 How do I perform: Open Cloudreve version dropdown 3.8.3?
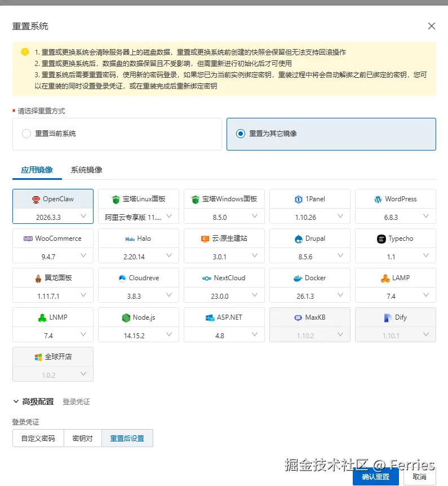pos(139,295)
